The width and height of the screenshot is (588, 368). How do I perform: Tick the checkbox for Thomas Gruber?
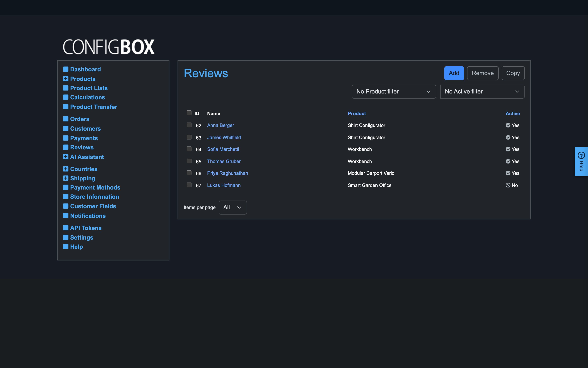pos(189,161)
